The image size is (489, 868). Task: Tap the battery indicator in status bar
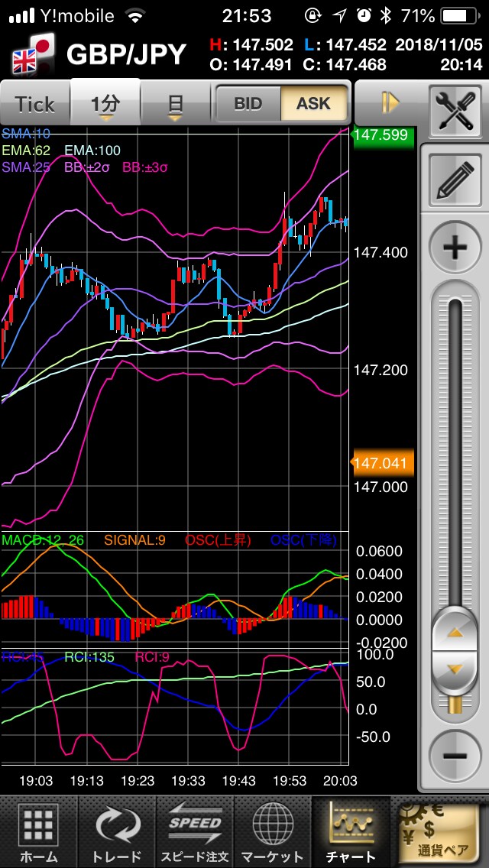point(461,16)
